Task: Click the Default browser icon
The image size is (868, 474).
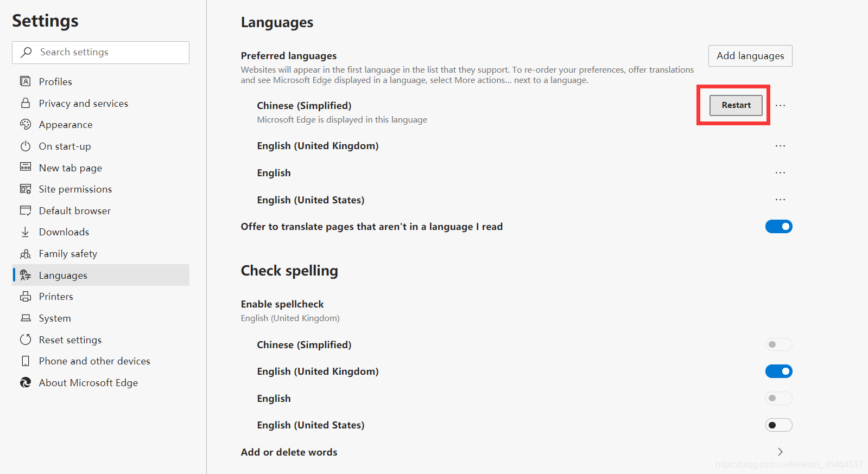Action: tap(26, 210)
